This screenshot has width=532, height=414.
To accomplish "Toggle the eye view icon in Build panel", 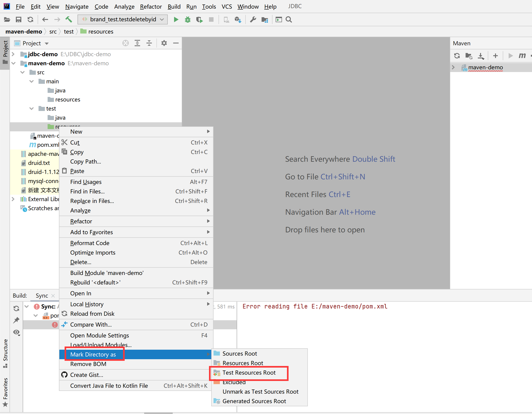I will (x=17, y=332).
